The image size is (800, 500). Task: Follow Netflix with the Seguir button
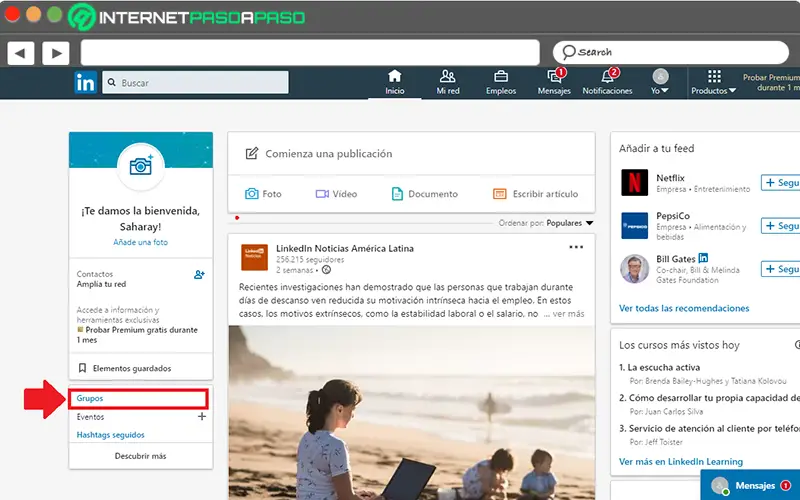click(x=781, y=183)
